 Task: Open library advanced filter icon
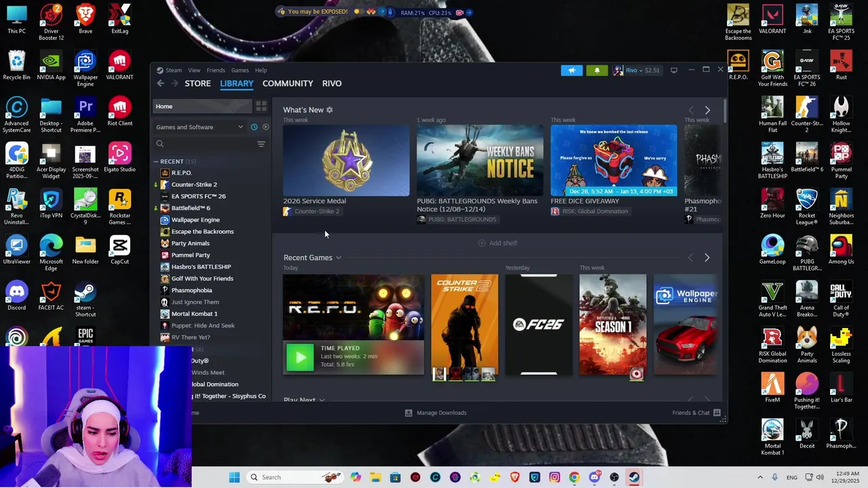point(261,144)
